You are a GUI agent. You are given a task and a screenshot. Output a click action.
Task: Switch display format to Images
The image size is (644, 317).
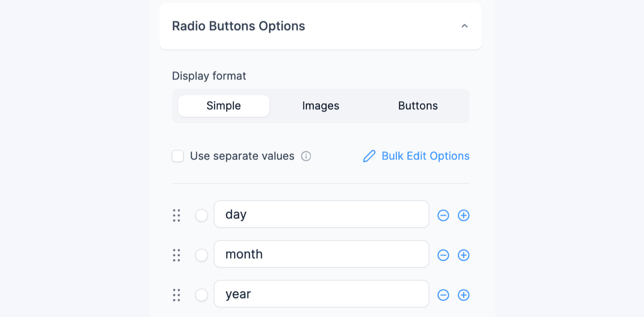321,106
